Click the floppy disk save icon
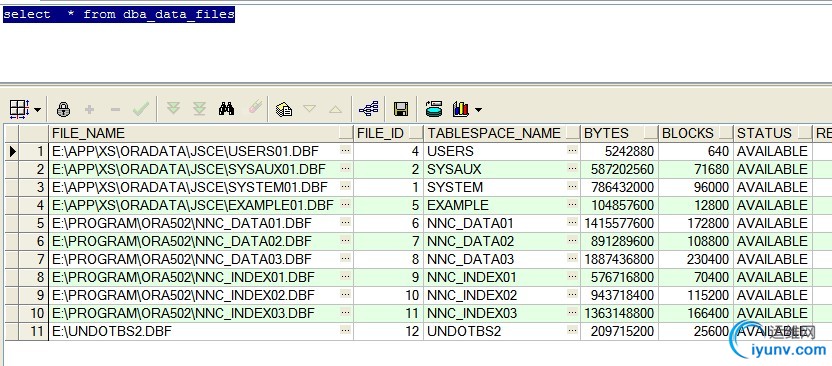This screenshot has width=832, height=366. 401,109
